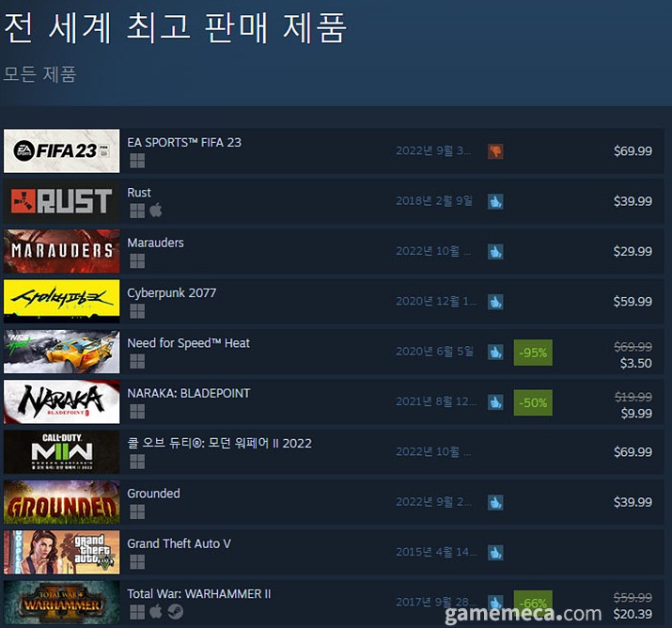Click the -95% discount badge for Need for Speed Heat

(x=533, y=353)
